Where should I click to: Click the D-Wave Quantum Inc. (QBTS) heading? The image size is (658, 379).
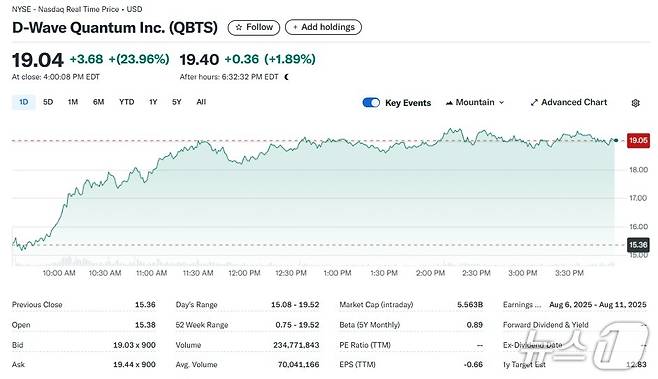[x=115, y=28]
